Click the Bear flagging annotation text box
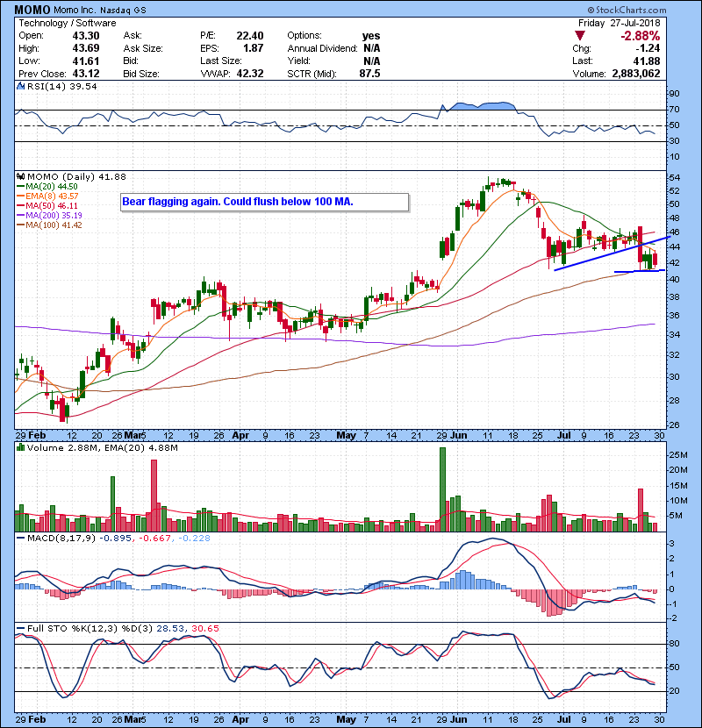The image size is (702, 728). pos(265,202)
